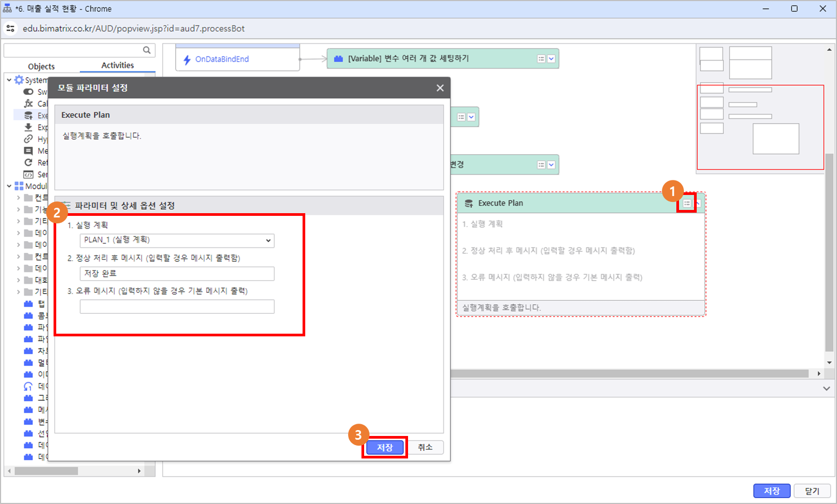The height and width of the screenshot is (504, 837).
Task: Select the script code-bracket activity icon
Action: coord(28,174)
